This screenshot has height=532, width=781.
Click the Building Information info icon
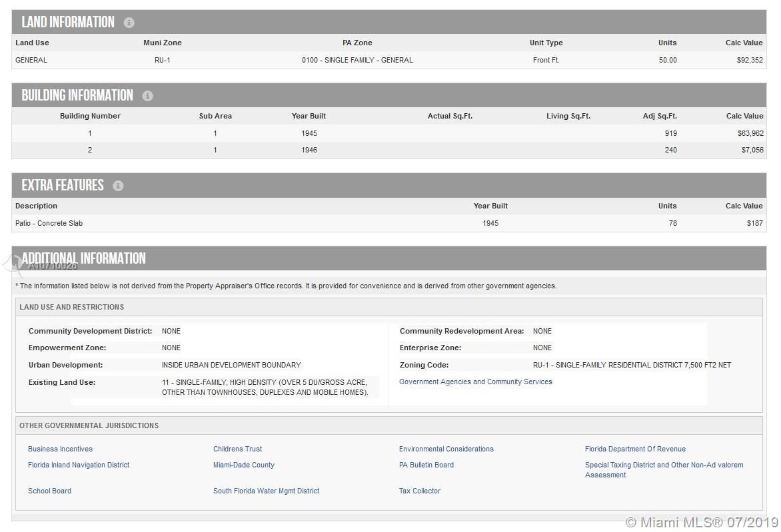(x=148, y=96)
